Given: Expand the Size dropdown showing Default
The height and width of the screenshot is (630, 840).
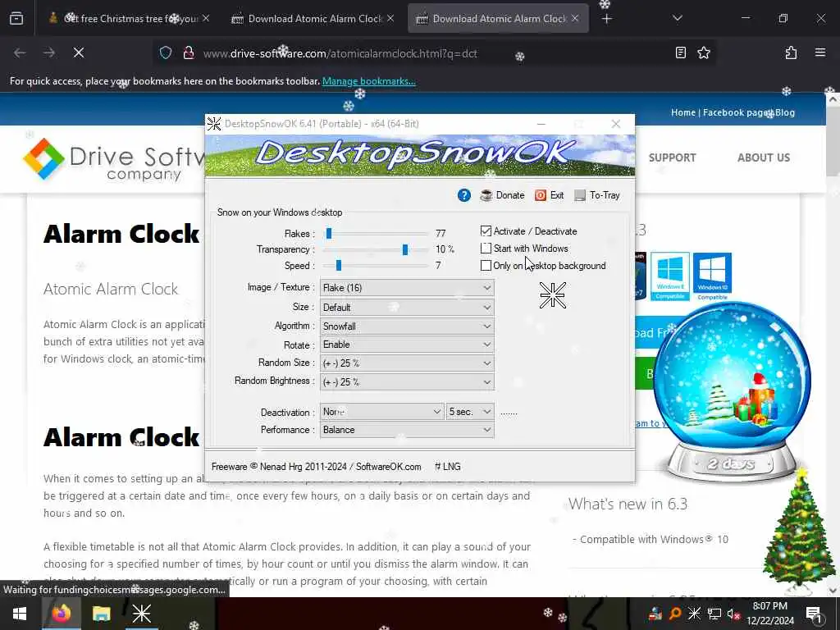Looking at the screenshot, I should (x=407, y=308).
